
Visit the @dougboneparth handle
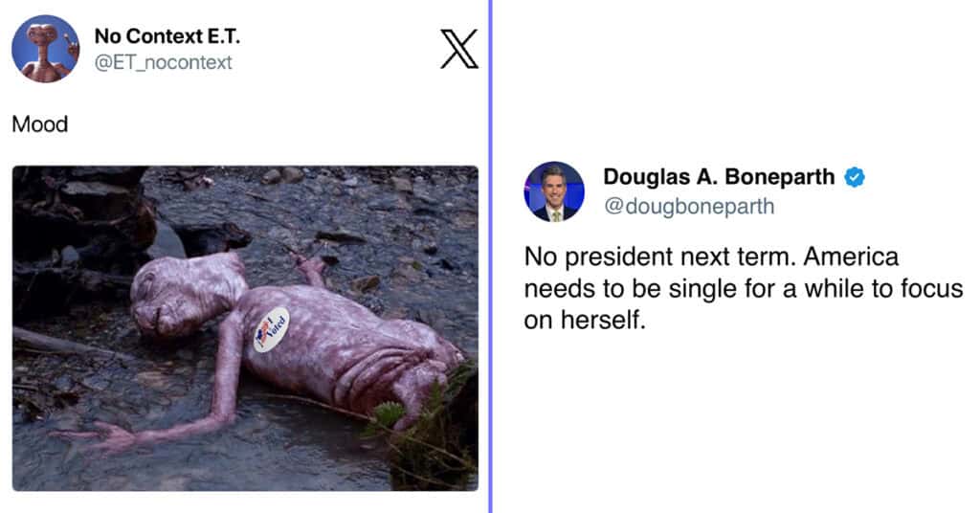click(689, 206)
